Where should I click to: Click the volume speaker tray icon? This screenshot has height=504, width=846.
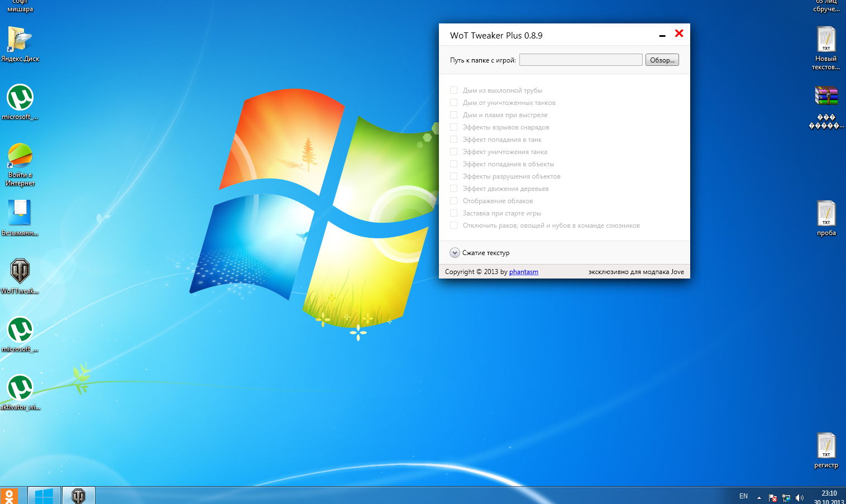pos(800,497)
